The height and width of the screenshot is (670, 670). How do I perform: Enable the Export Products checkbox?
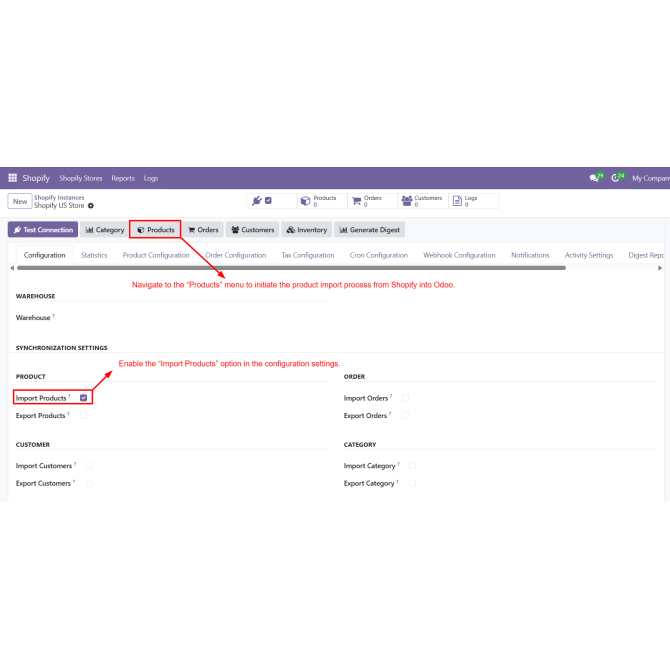(x=83, y=415)
